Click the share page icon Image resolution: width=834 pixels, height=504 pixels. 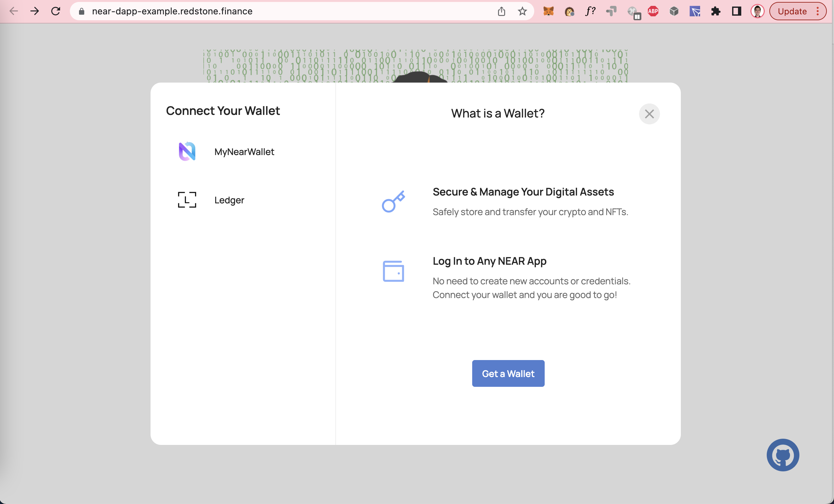[x=501, y=11]
